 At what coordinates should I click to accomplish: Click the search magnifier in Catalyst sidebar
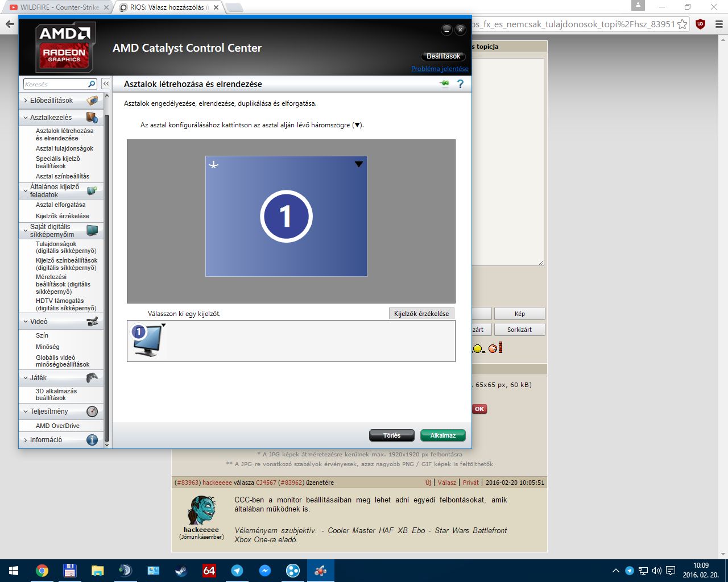click(92, 84)
